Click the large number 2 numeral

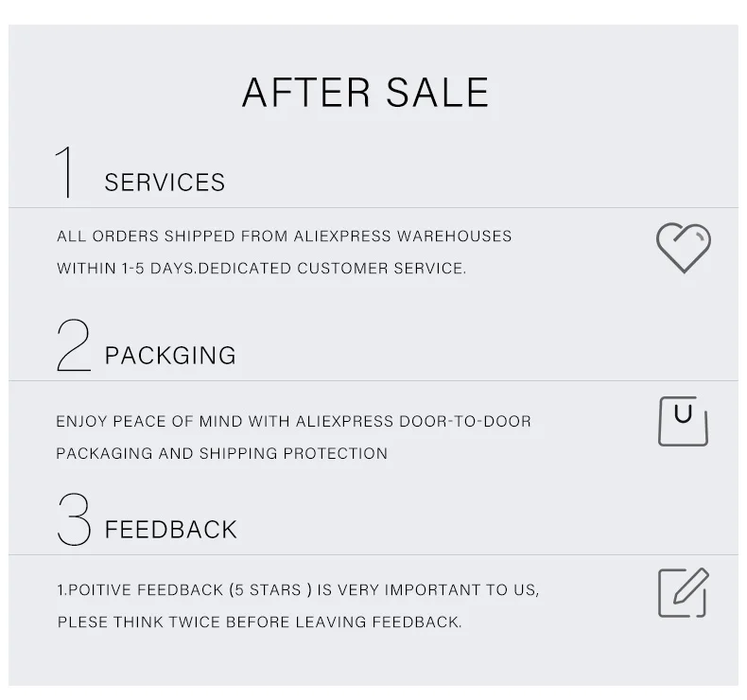(x=74, y=345)
